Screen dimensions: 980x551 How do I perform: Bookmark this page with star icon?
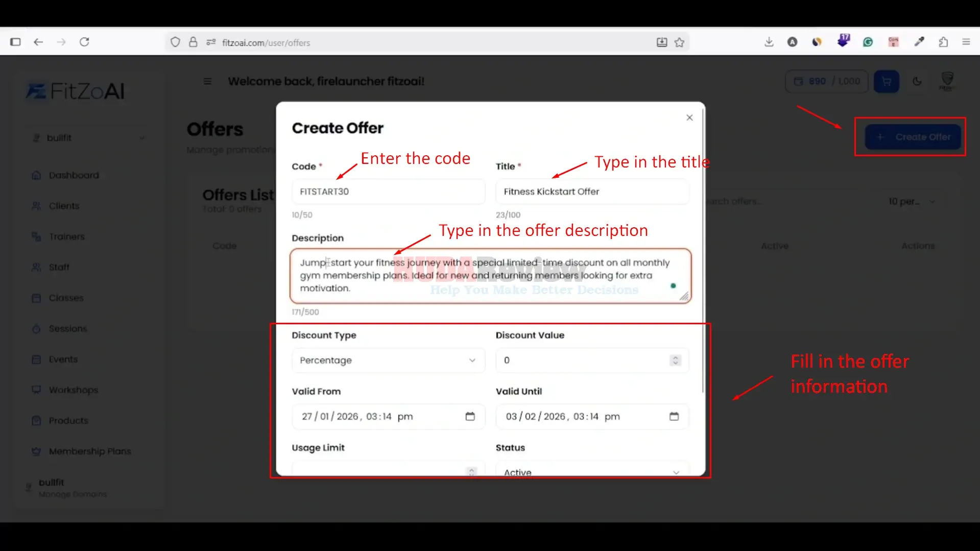[x=679, y=42]
